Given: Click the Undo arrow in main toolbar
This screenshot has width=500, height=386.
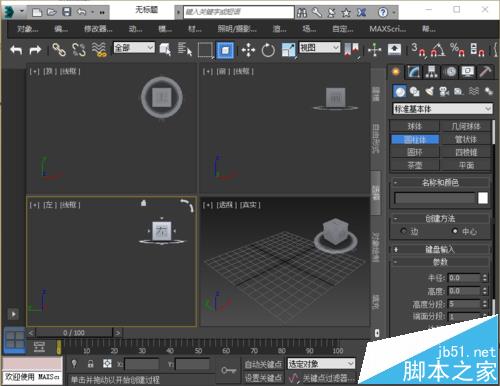Looking at the screenshot, I should pyautogui.click(x=16, y=50).
